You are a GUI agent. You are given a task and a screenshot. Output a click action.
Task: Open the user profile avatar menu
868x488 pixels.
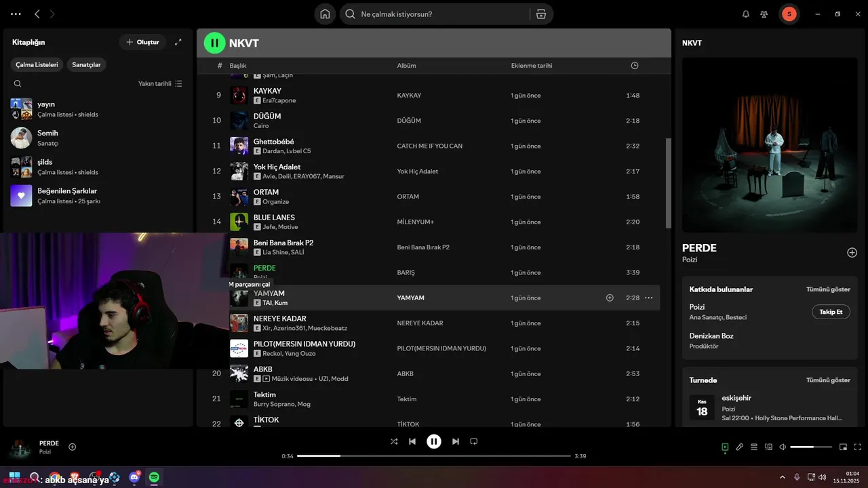789,14
